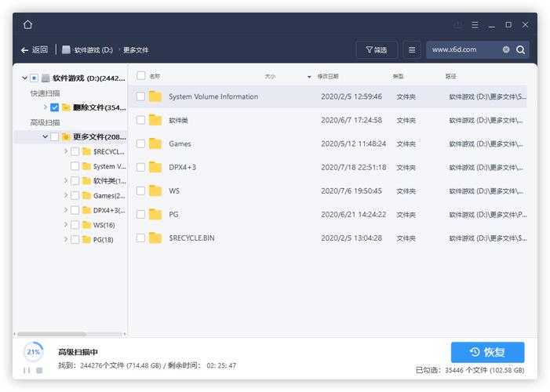Click scroll-right arrow of tree scrollbar
The image size is (550, 392).
coord(125,334)
